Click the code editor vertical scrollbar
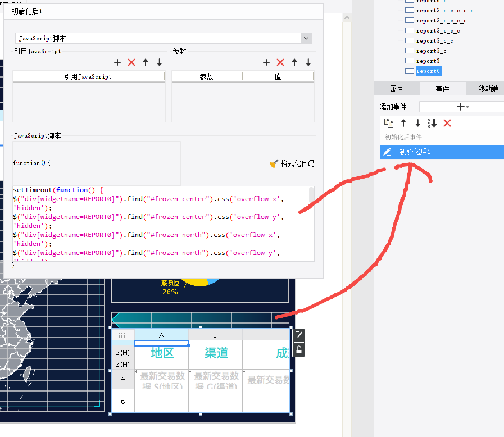 [x=311, y=195]
